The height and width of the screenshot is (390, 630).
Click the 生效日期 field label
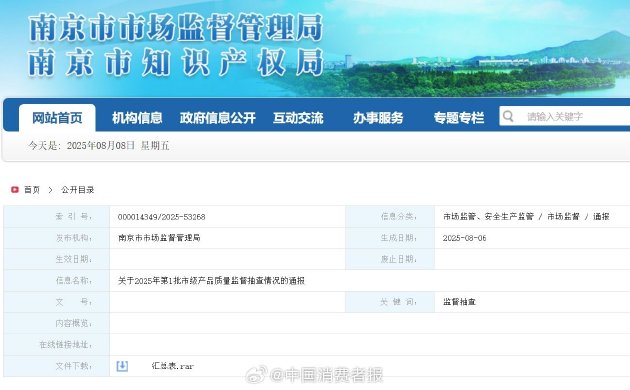point(73,259)
